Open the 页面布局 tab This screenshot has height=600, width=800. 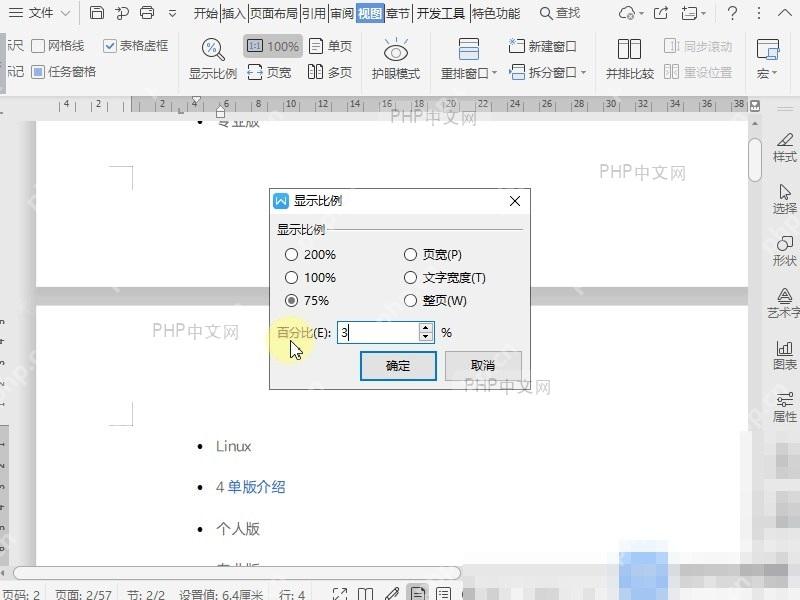tap(273, 13)
